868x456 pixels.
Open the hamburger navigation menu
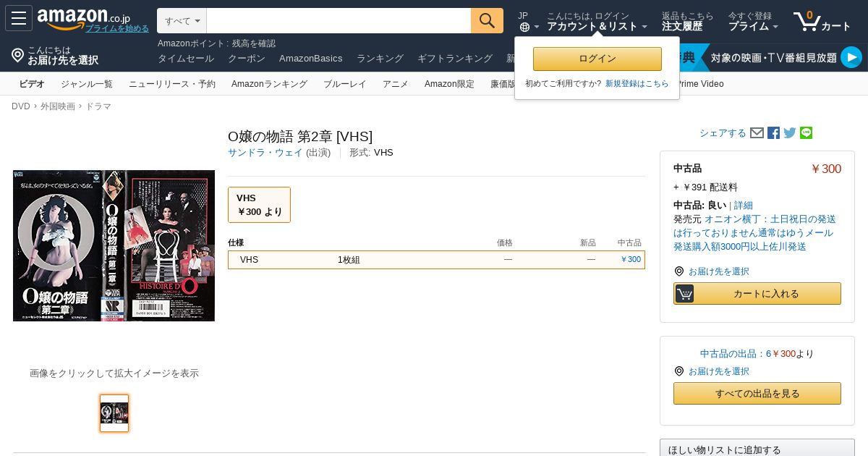(x=19, y=18)
